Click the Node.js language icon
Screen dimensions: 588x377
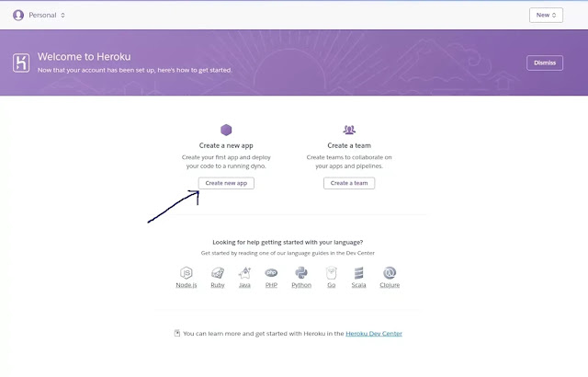(187, 273)
